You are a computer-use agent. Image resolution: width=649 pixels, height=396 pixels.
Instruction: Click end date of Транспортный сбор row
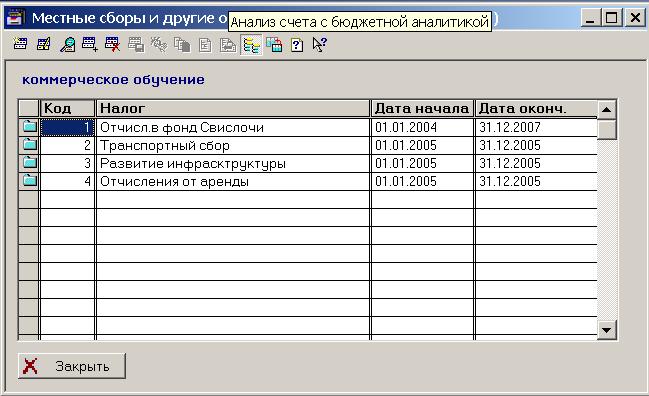pyautogui.click(x=536, y=146)
